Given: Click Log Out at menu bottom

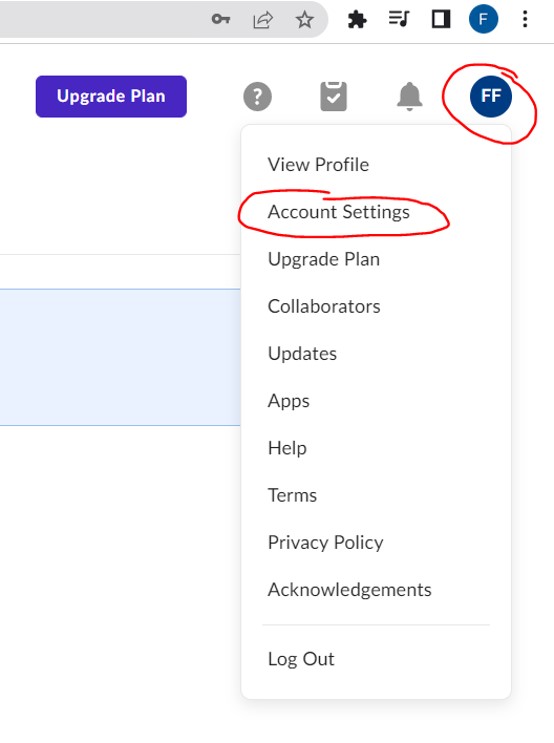Looking at the screenshot, I should pos(301,659).
